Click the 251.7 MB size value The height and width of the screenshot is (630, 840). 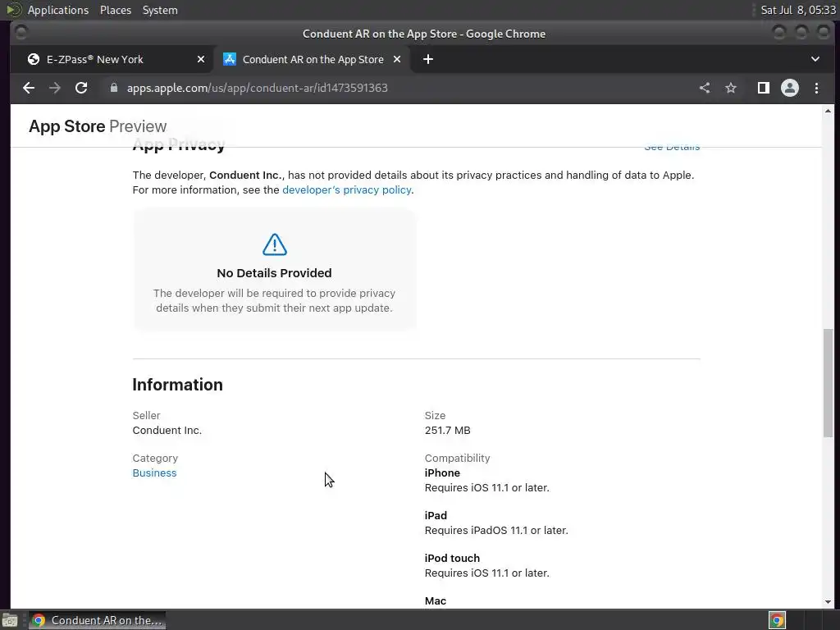(447, 430)
